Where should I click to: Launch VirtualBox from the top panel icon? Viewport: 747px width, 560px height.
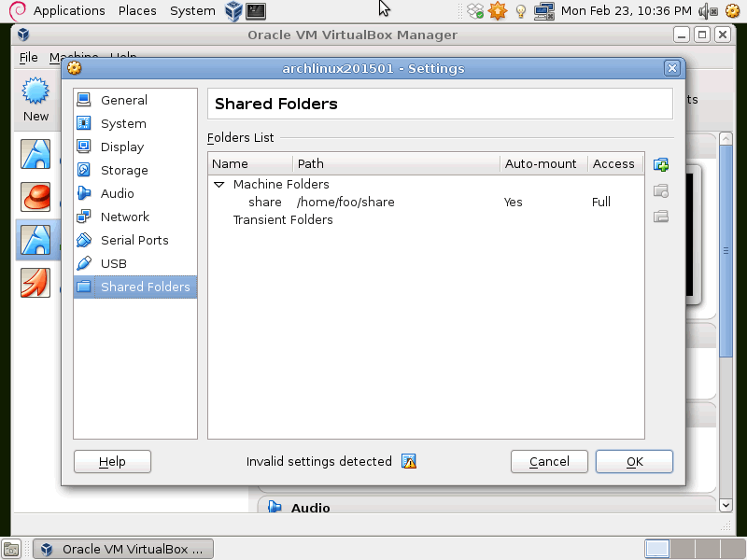233,10
